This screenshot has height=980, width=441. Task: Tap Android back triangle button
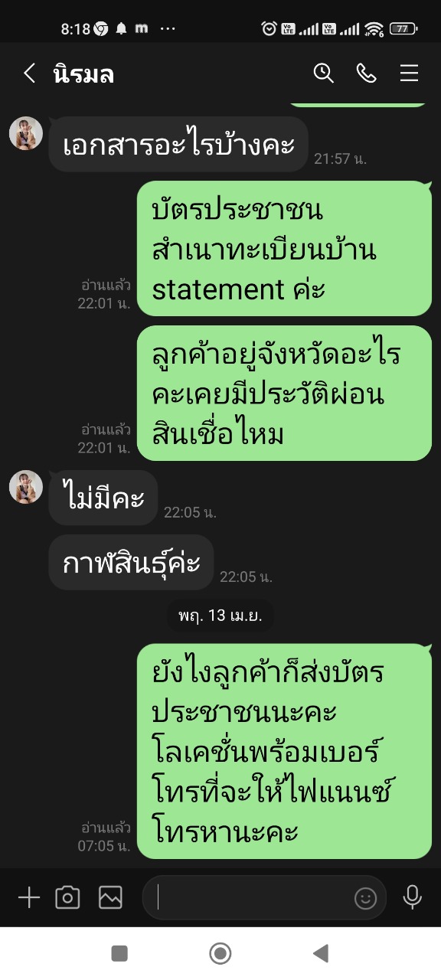click(321, 953)
